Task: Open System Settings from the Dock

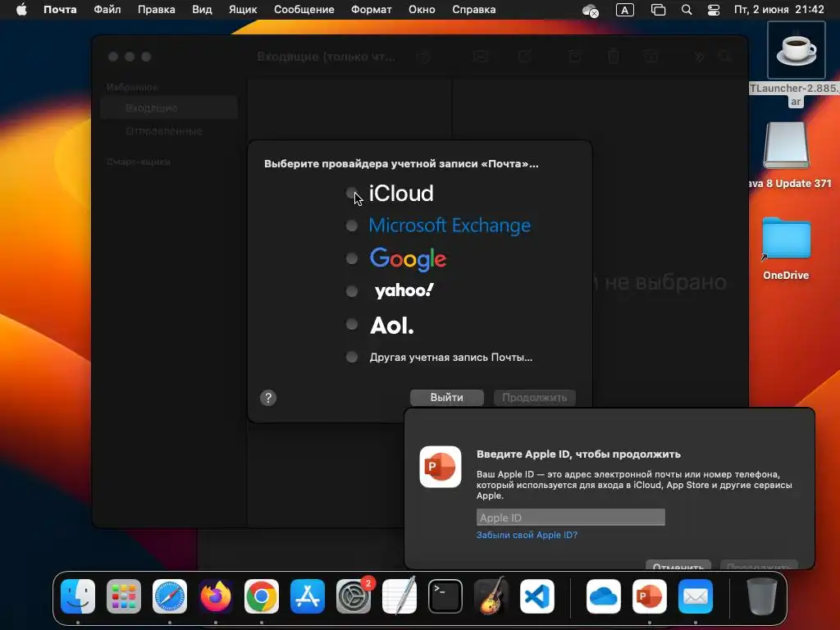Action: pos(354,596)
